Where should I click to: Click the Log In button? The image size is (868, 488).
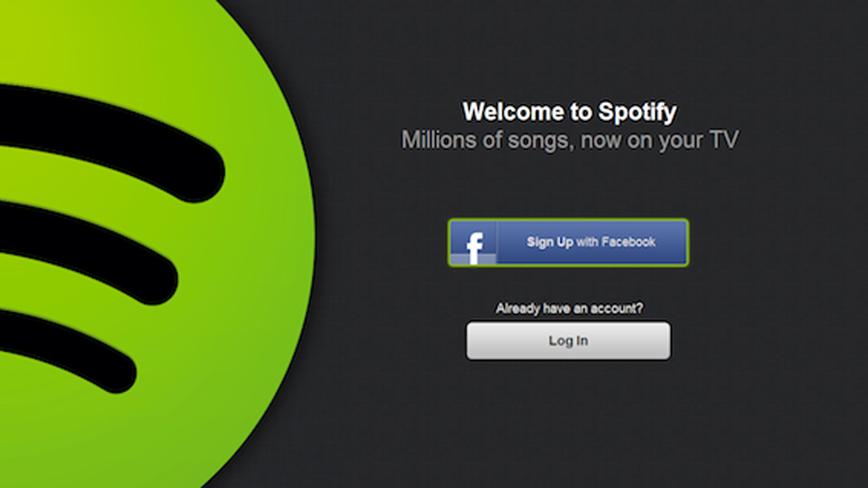coord(568,341)
